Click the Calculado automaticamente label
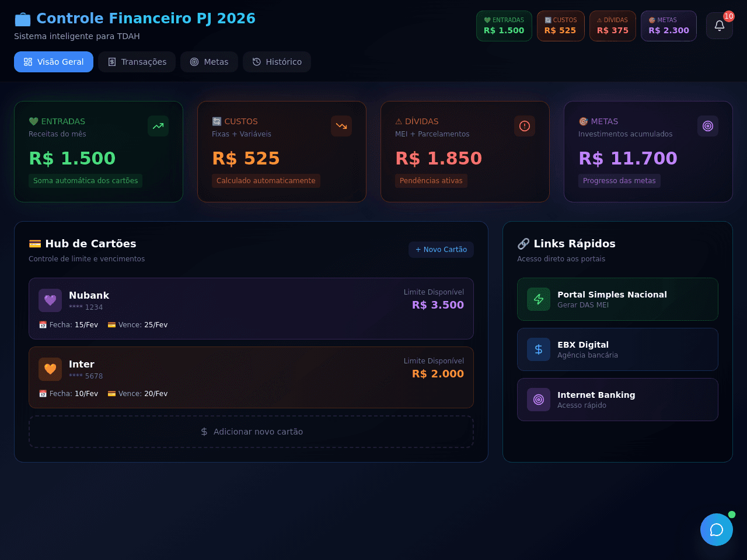Image resolution: width=747 pixels, height=560 pixels. 266,181
